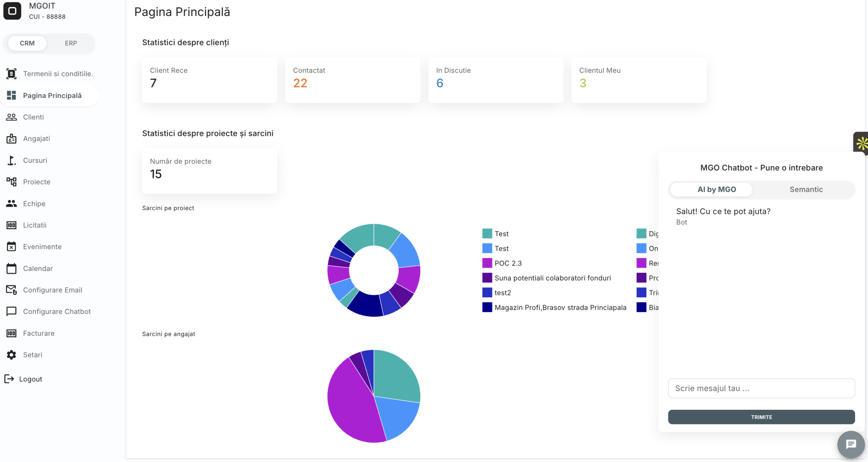
Task: Click the Clienti people icon in sidebar
Action: coord(11,117)
